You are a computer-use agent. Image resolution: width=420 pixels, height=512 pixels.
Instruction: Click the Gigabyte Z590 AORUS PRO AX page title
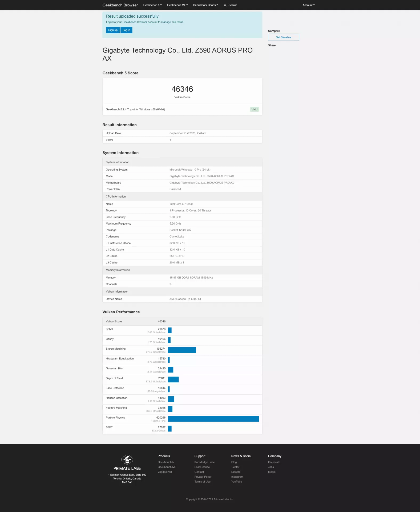177,54
